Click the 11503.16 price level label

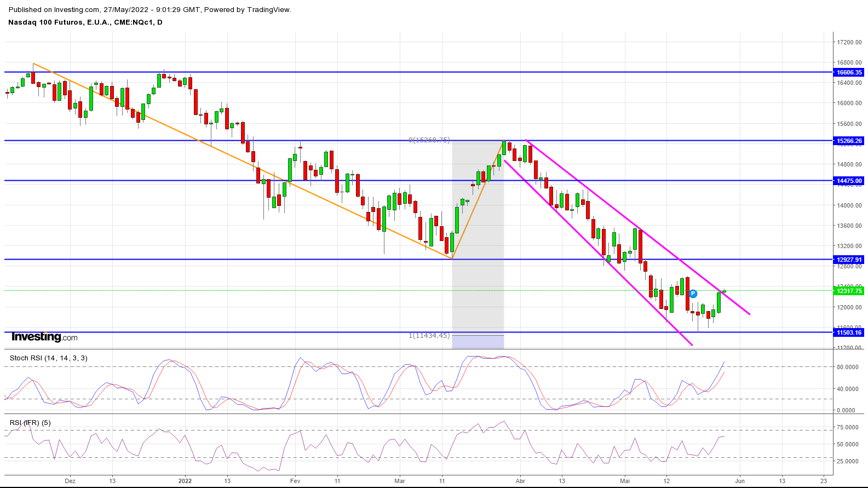point(849,332)
